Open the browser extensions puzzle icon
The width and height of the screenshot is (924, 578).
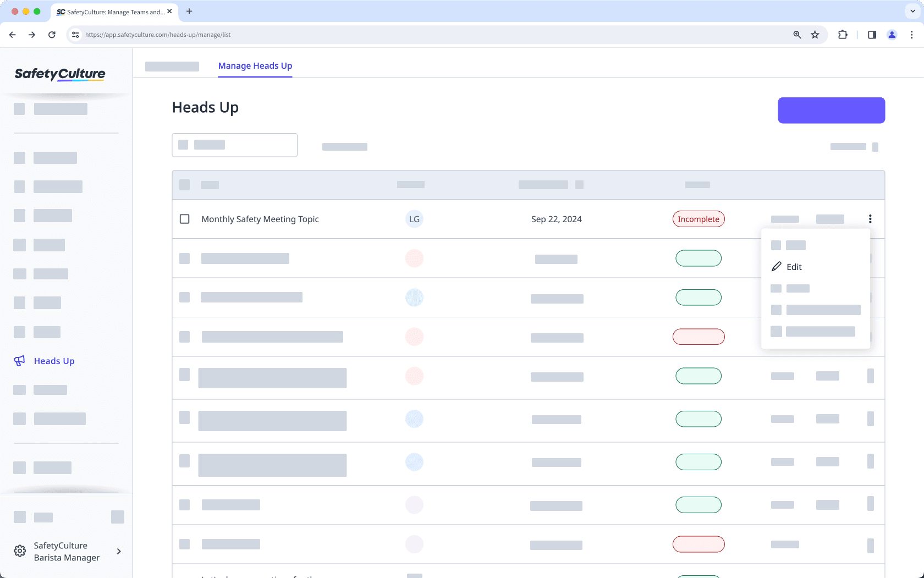843,35
